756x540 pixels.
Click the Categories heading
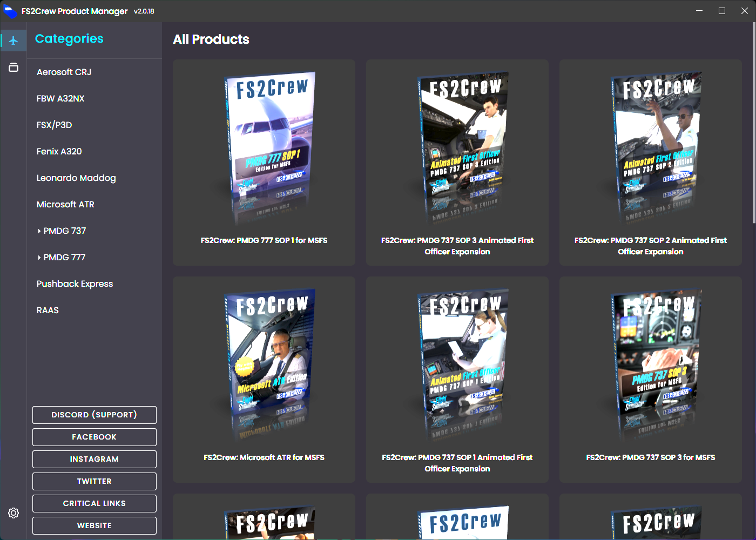pyautogui.click(x=69, y=39)
